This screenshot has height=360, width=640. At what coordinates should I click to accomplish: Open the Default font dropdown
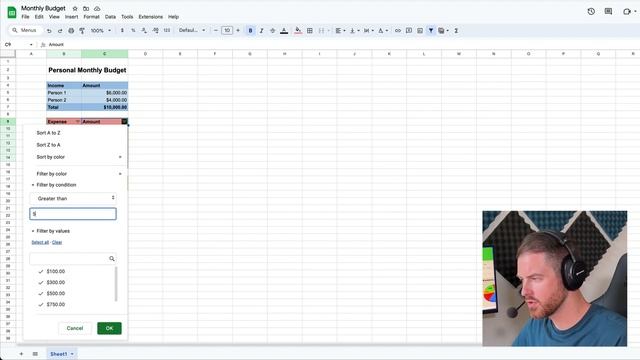point(192,31)
